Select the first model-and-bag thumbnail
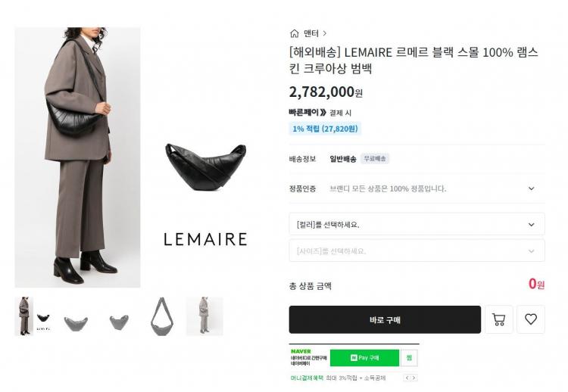568x392 pixels. 33,316
